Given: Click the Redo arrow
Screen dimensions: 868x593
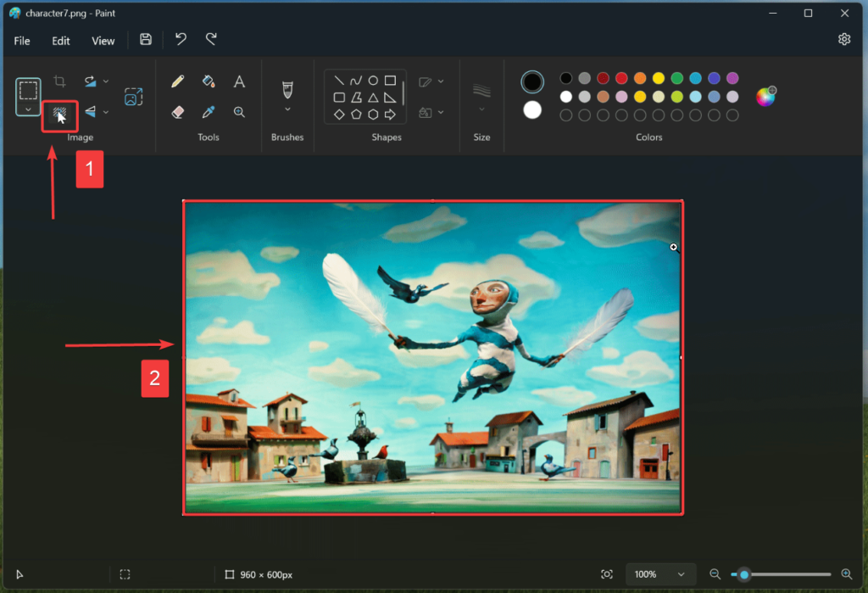Looking at the screenshot, I should pyautogui.click(x=211, y=39).
